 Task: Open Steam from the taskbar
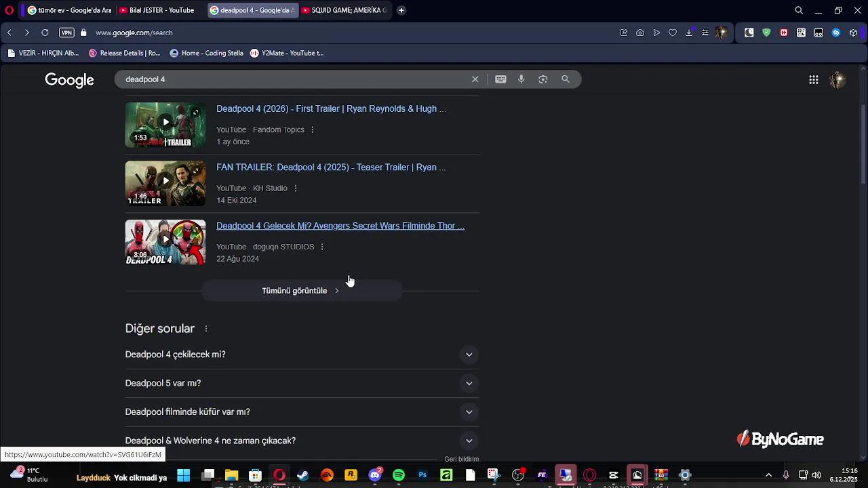pos(303,475)
